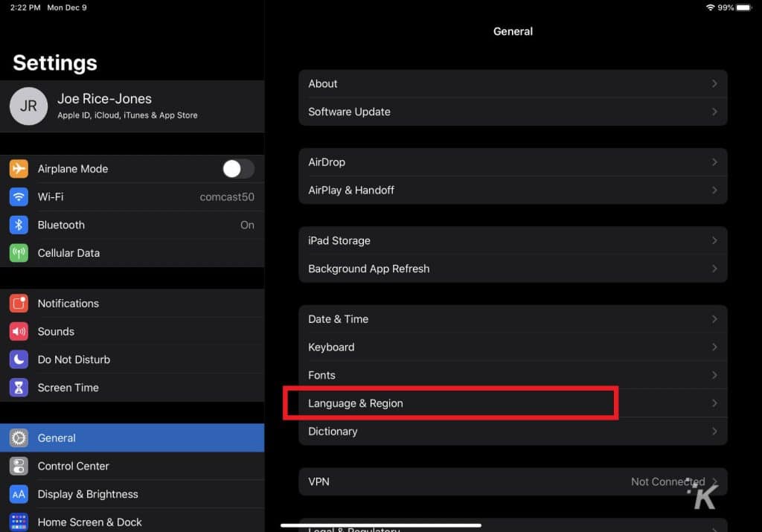Screen dimensions: 762x532
Task: Click the Do Not Disturb moon icon
Action: (x=18, y=359)
